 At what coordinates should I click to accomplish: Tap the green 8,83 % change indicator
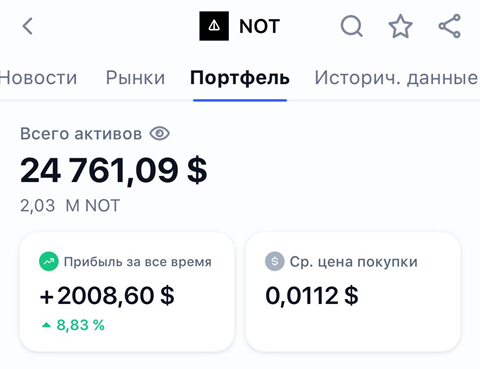[x=73, y=325]
